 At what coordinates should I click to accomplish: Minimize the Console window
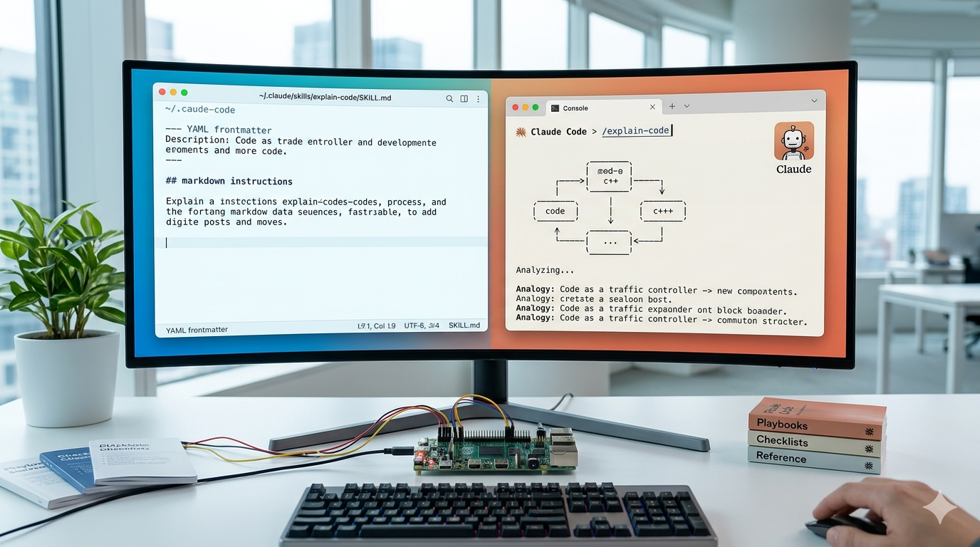tap(526, 107)
